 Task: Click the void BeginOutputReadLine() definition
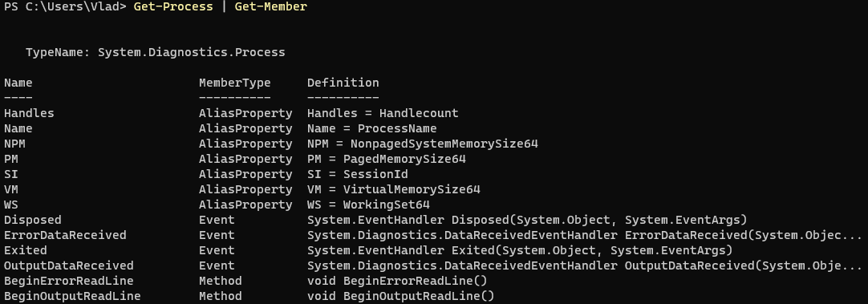tap(401, 296)
